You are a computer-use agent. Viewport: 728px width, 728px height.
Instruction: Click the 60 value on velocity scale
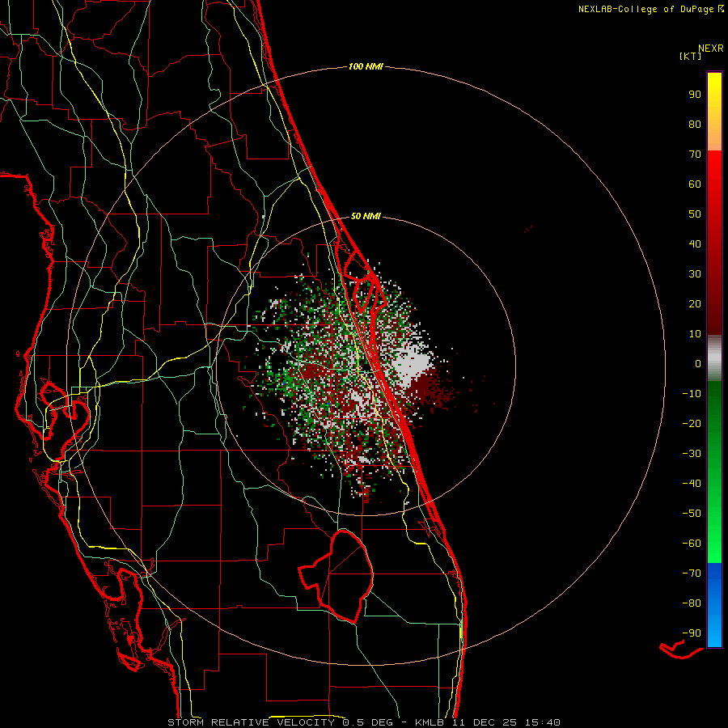coord(695,184)
